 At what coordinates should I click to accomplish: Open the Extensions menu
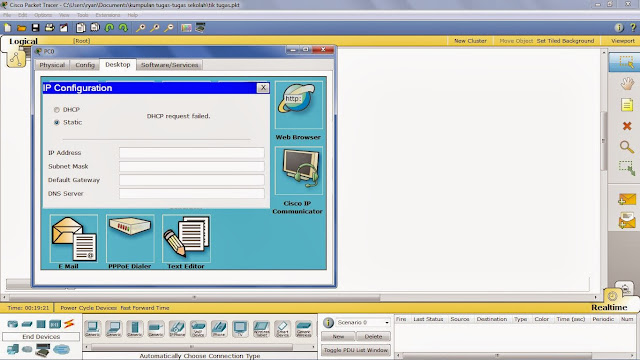[x=108, y=15]
